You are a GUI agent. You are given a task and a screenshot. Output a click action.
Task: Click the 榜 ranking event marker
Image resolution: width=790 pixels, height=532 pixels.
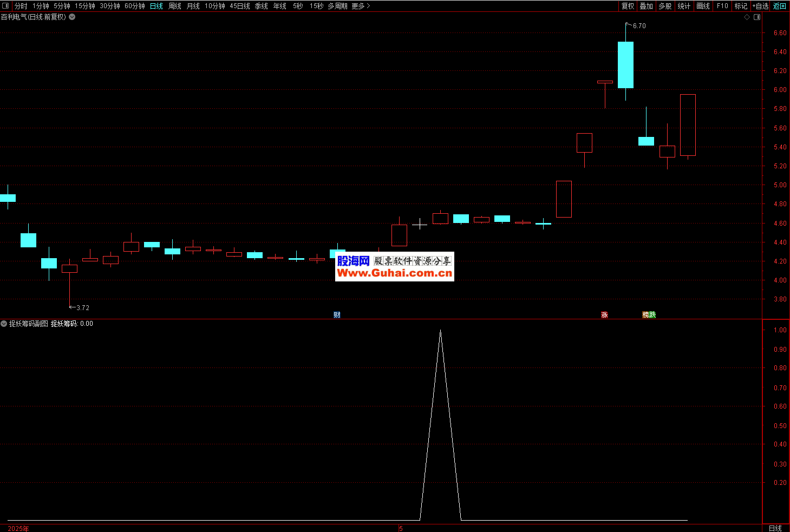pyautogui.click(x=645, y=314)
